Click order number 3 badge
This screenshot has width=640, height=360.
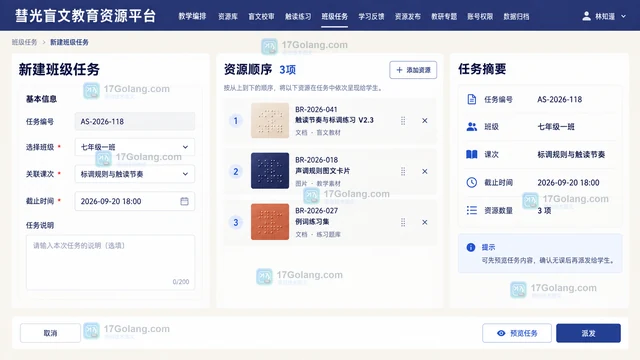point(236,222)
